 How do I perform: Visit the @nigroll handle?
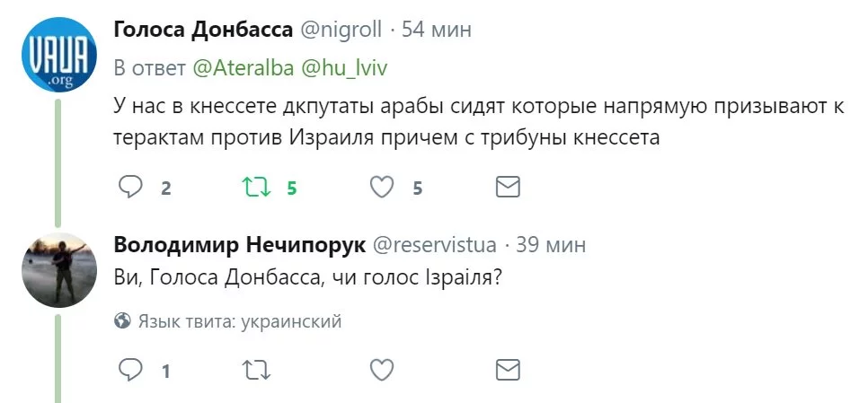(x=341, y=30)
